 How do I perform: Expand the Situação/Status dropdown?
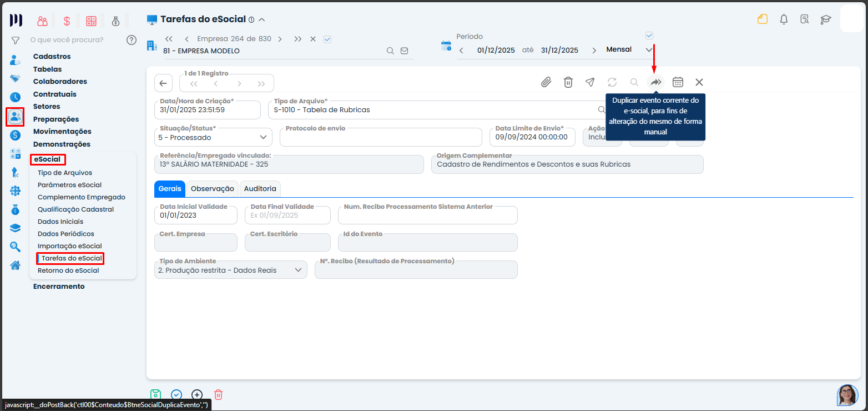click(x=263, y=137)
